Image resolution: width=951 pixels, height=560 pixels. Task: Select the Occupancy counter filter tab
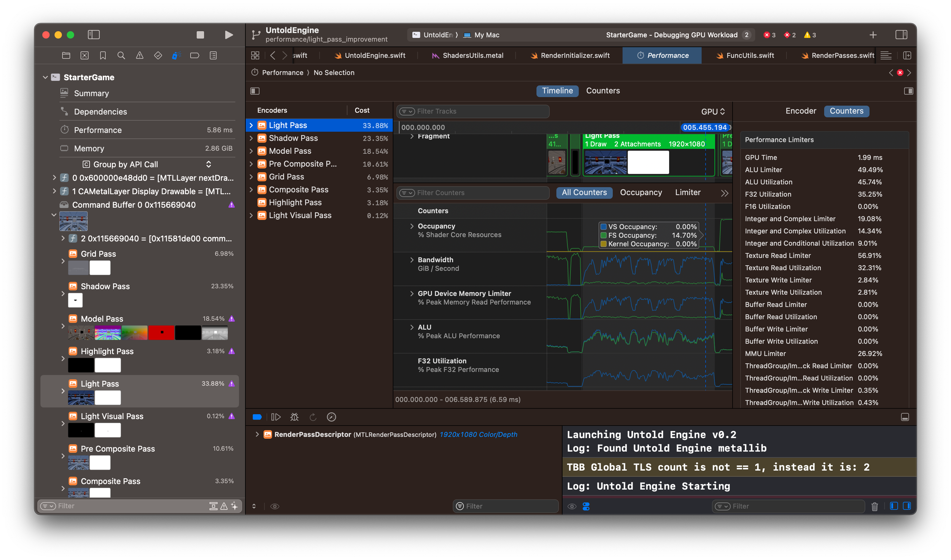(x=641, y=192)
